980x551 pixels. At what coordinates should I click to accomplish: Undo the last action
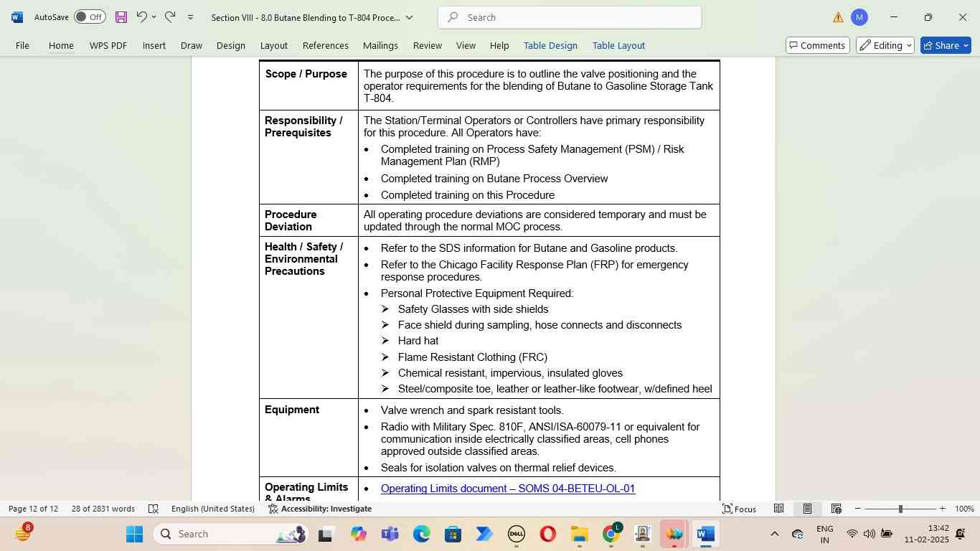pyautogui.click(x=141, y=17)
